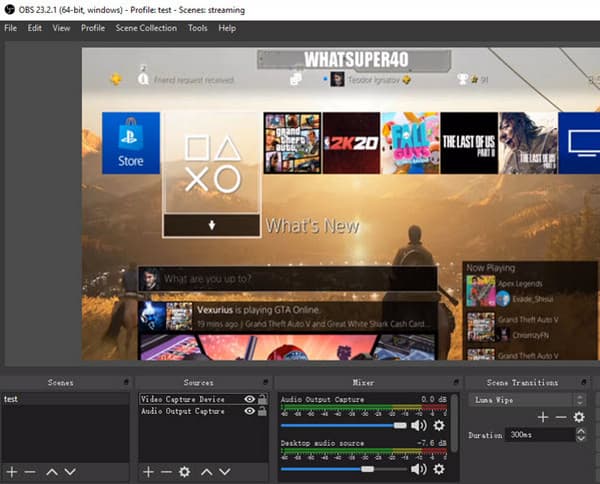Viewport: 600px width, 484px height.
Task: Remove selected scene with minus icon
Action: (30, 472)
